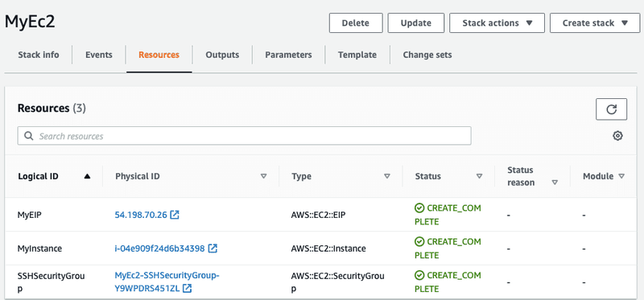Image resolution: width=644 pixels, height=300 pixels.
Task: Sort by Type column arrow
Action: click(387, 176)
